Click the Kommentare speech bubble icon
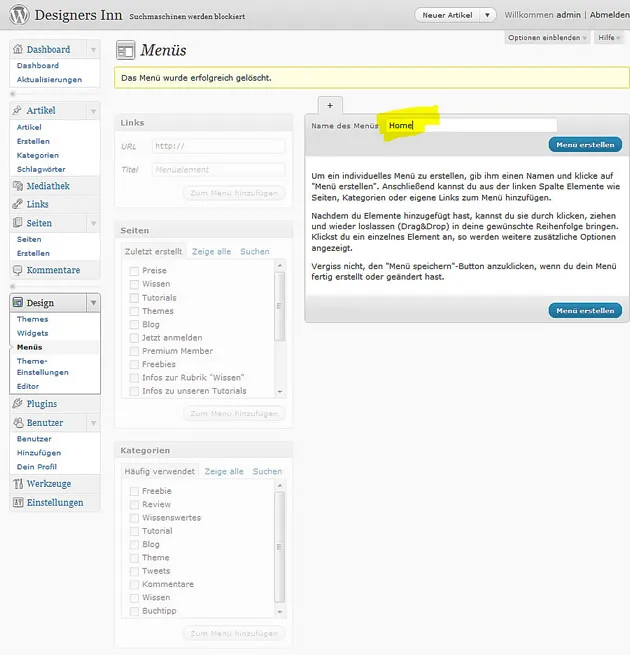Image resolution: width=630 pixels, height=655 pixels. pyautogui.click(x=18, y=270)
